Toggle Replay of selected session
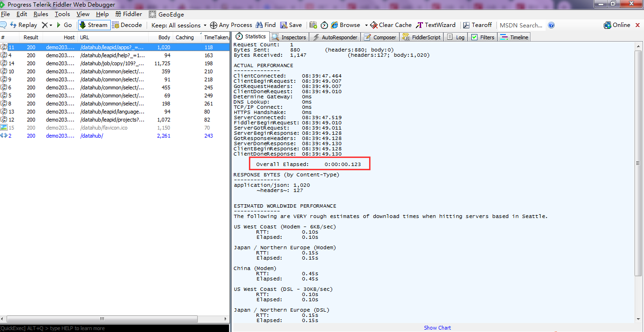This screenshot has width=644, height=332. (23, 25)
